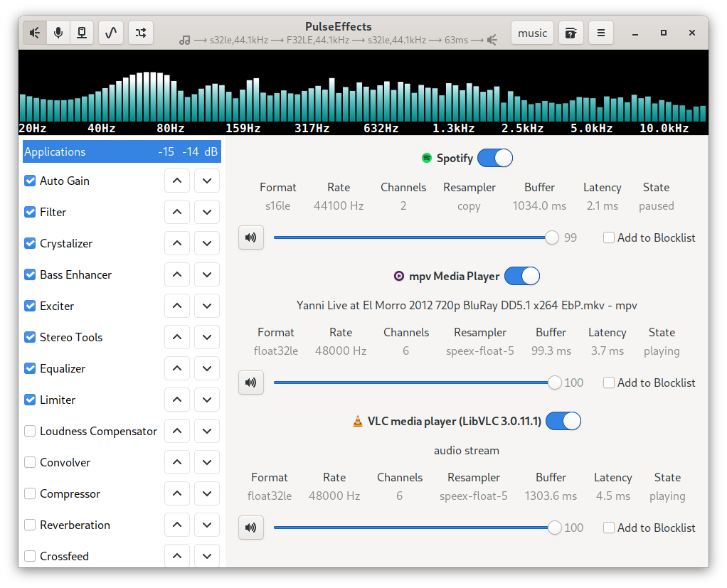
Task: Disable the Limiter checkbox
Action: 30,400
